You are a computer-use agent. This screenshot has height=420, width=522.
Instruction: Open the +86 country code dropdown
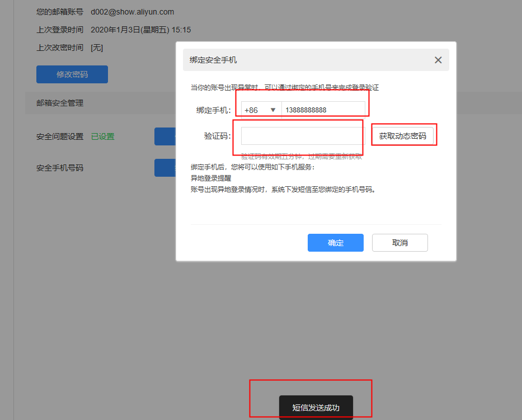(261, 110)
